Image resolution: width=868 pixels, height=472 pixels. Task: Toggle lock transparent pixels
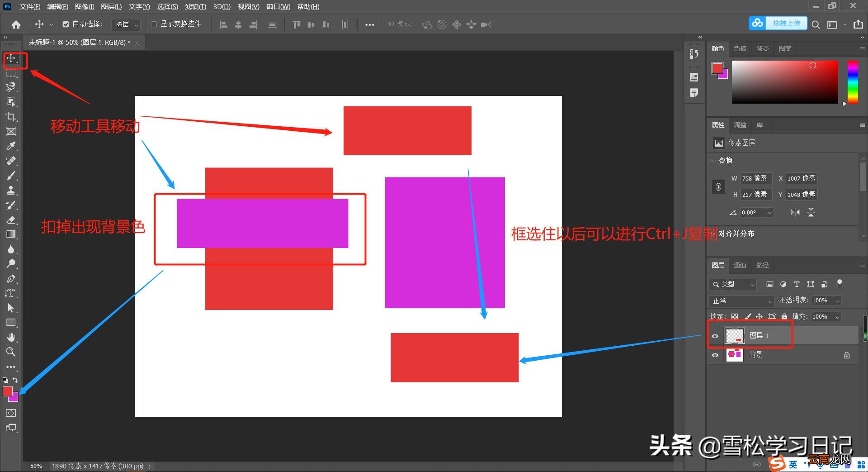(735, 317)
